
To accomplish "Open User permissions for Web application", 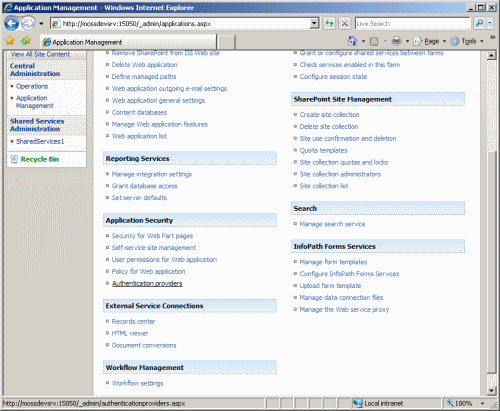I will [164, 260].
